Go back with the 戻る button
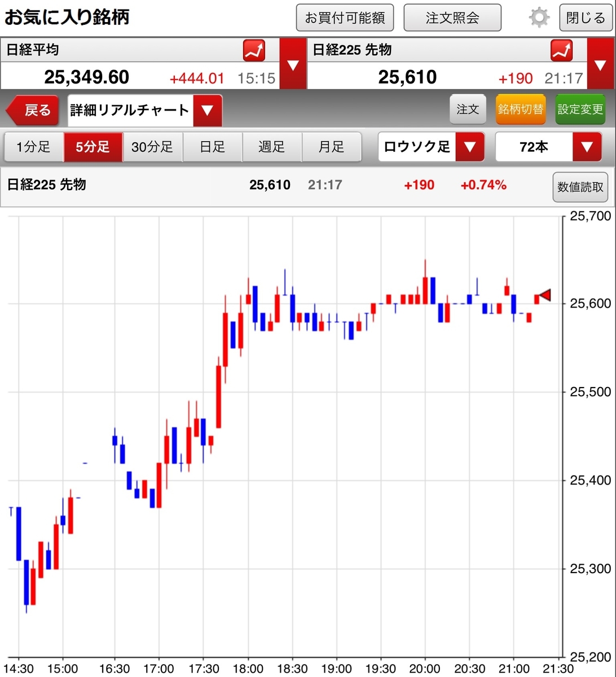Screen dimensions: 616x677 click(33, 110)
